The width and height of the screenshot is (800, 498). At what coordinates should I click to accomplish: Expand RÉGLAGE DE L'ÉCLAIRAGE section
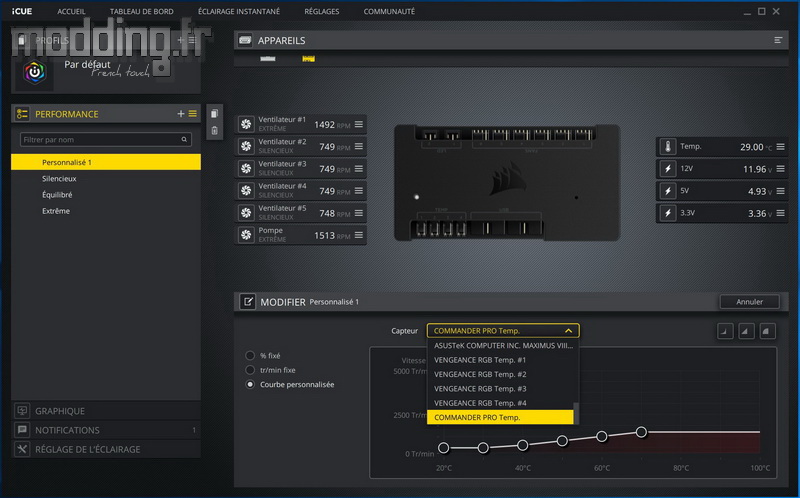coord(106,449)
